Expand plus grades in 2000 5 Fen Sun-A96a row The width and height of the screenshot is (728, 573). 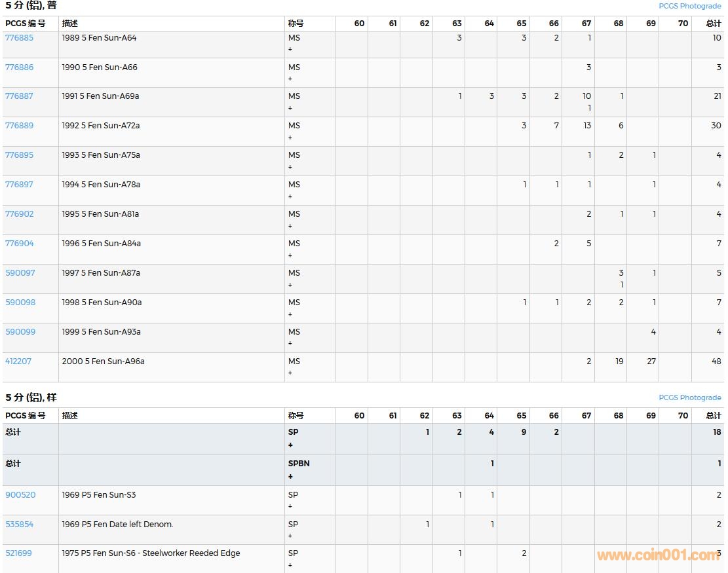coord(290,373)
